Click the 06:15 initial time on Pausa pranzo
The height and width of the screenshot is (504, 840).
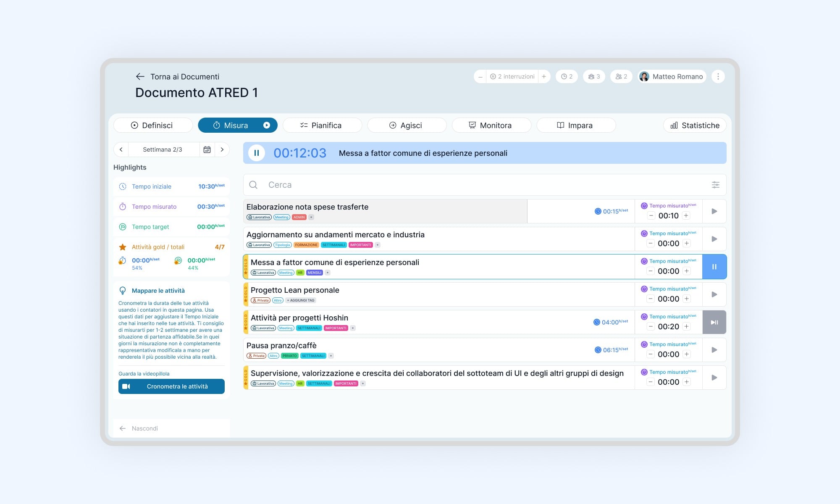(612, 350)
